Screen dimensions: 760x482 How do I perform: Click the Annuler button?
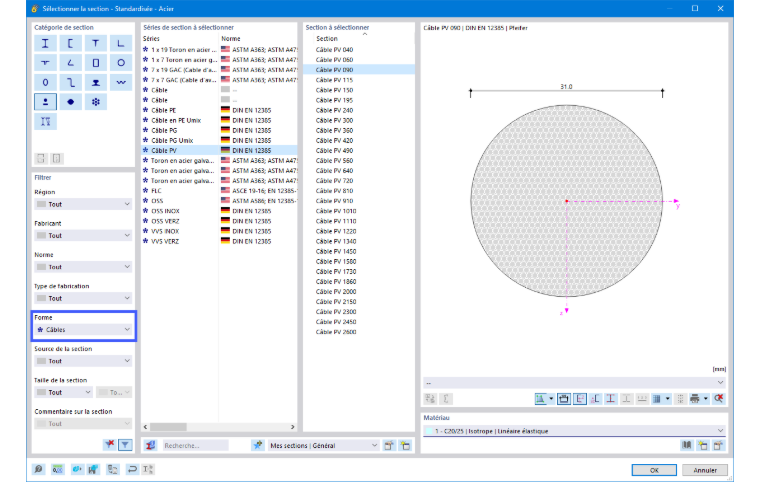tap(705, 470)
